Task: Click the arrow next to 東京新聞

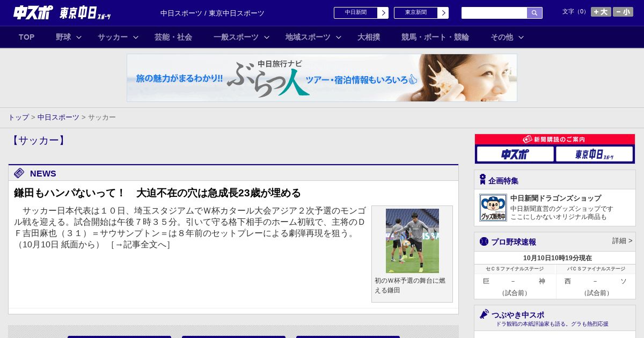Action: click(443, 13)
